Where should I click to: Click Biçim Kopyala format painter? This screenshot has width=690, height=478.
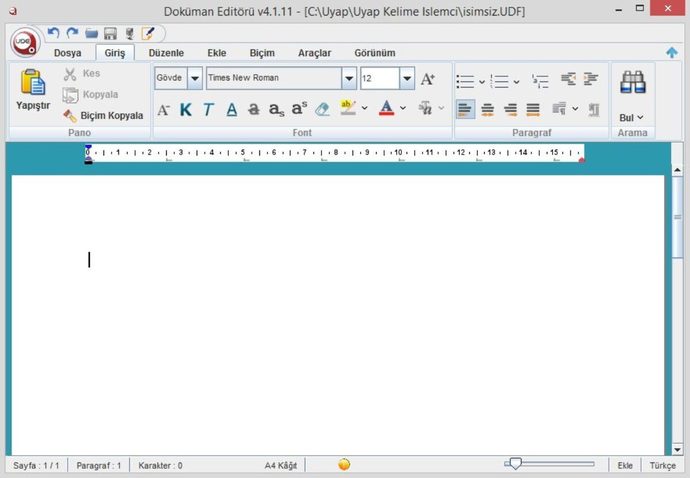point(103,116)
